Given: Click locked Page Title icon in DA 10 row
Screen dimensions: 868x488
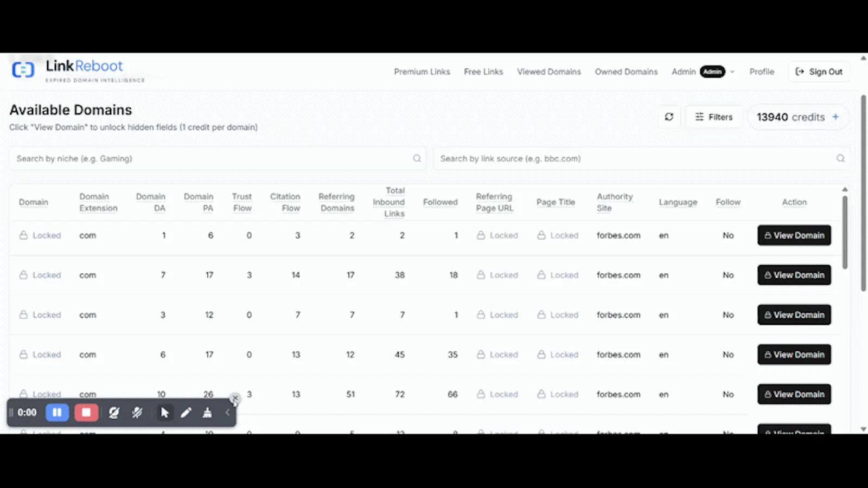Looking at the screenshot, I should [541, 394].
